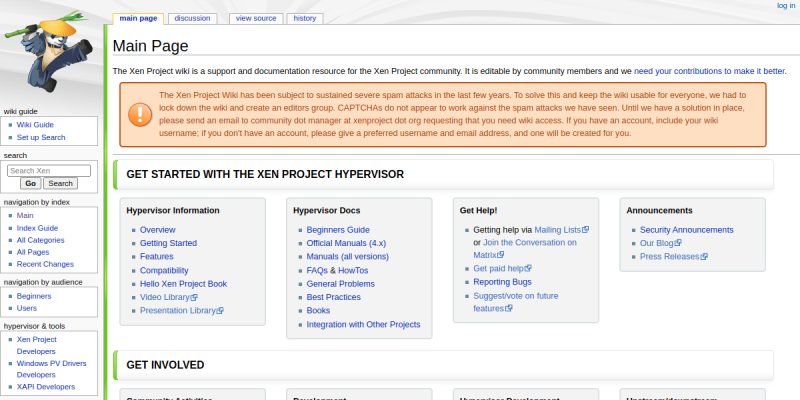Open the Features link
The width and height of the screenshot is (800, 400).
point(157,257)
